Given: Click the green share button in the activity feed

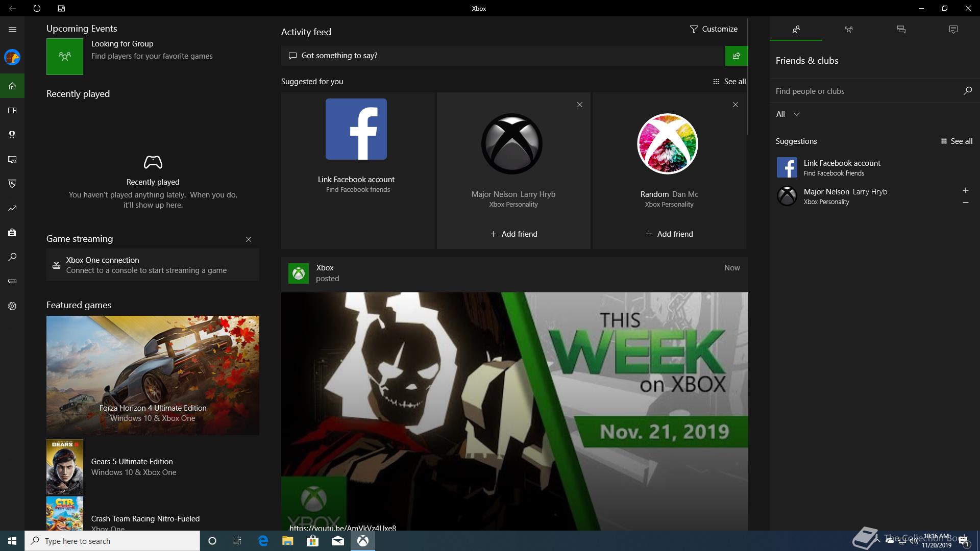Looking at the screenshot, I should pyautogui.click(x=736, y=56).
